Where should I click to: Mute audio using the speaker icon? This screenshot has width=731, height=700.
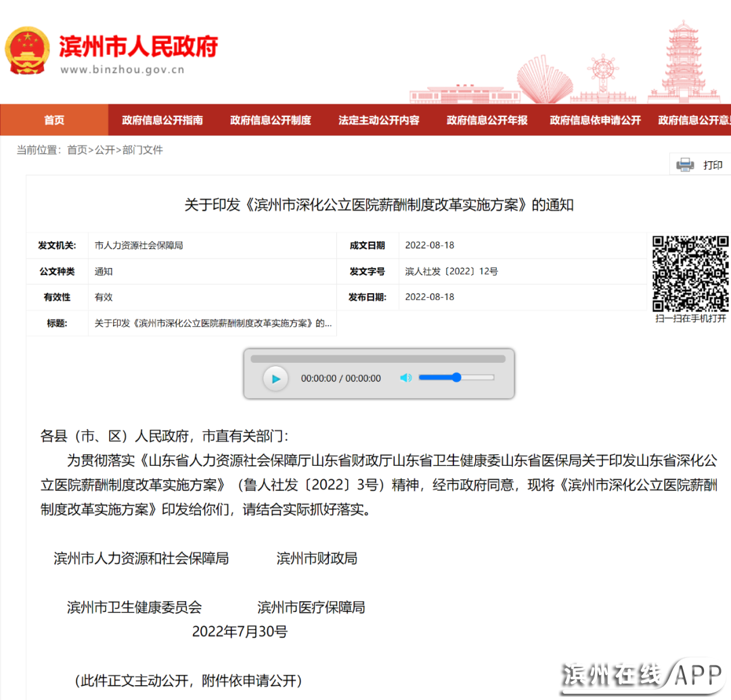coord(405,378)
